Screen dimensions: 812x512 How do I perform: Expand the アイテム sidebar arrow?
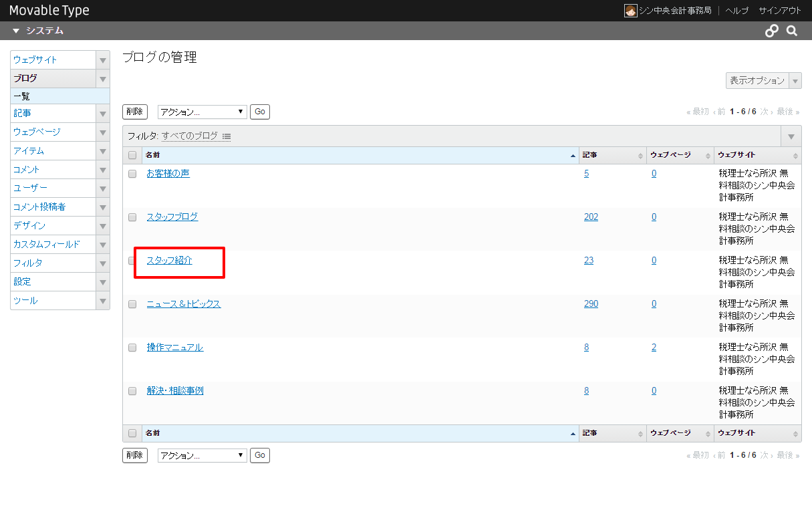(103, 151)
